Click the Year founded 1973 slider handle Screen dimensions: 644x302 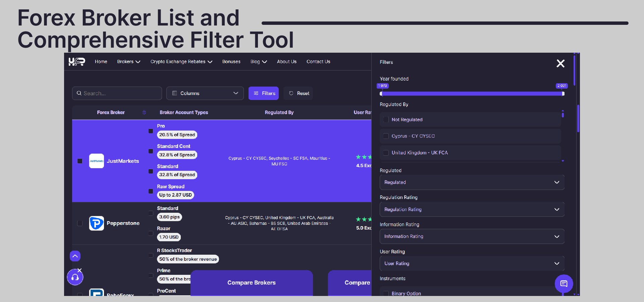[381, 94]
